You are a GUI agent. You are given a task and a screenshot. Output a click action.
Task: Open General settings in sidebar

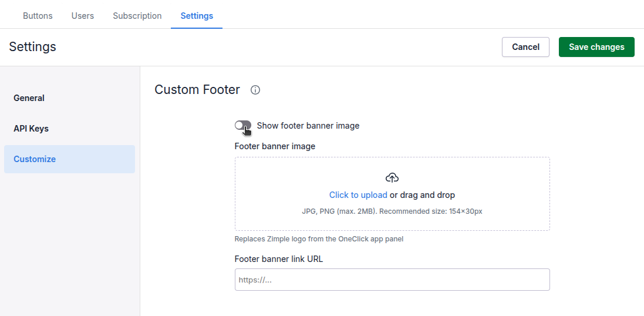coord(29,98)
